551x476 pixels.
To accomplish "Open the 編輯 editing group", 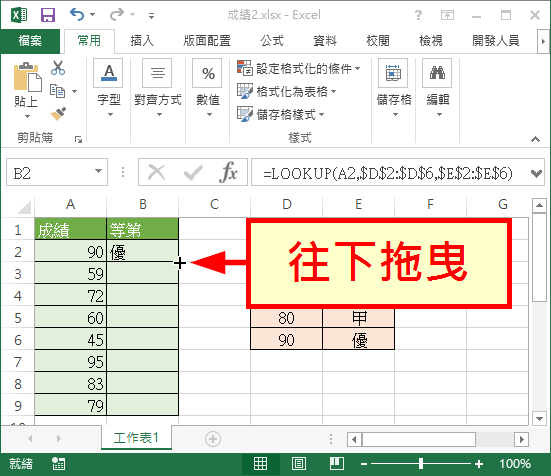I will 437,89.
